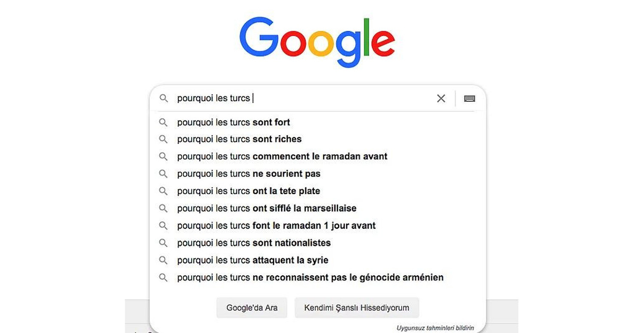Choose the 'ont sifflé la marseillaise' suggestion
The width and height of the screenshot is (644, 333).
coord(266,208)
